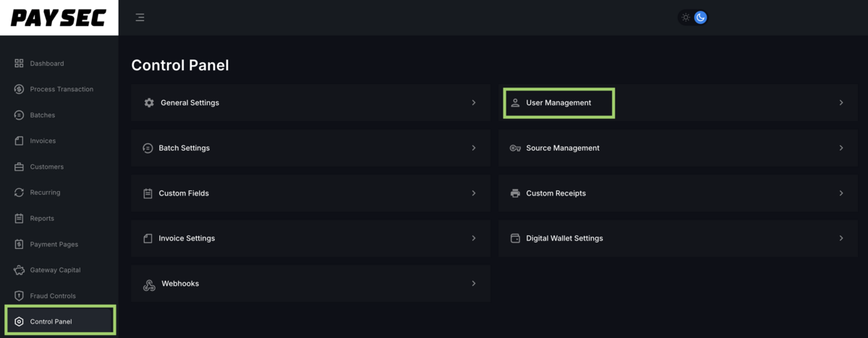
Task: Click the Custom Receipts printer icon
Action: pyautogui.click(x=515, y=193)
